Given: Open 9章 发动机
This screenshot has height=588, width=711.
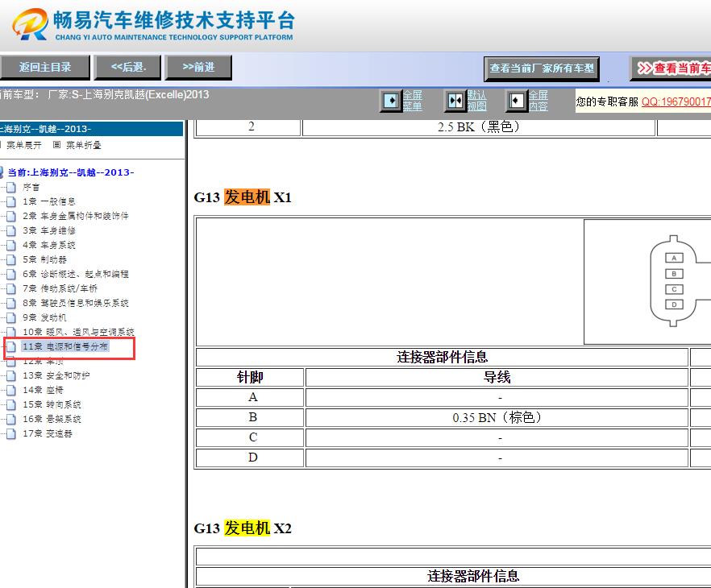Looking at the screenshot, I should point(44,317).
